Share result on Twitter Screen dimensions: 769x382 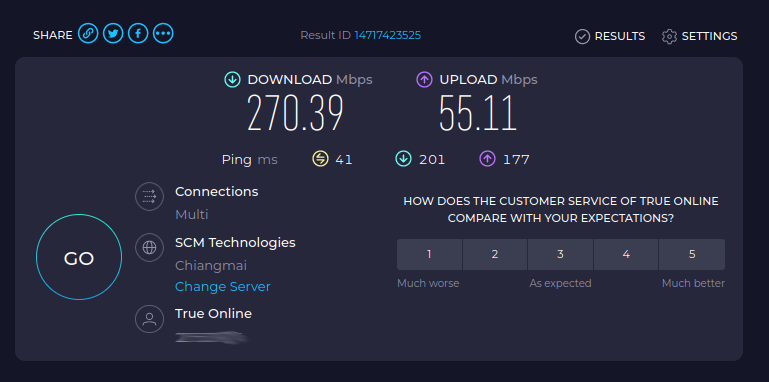click(113, 33)
